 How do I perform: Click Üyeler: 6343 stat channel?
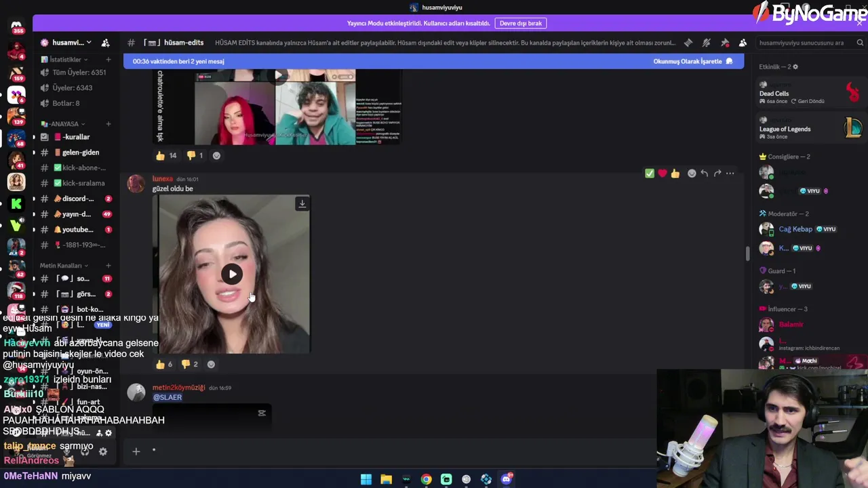75,87
